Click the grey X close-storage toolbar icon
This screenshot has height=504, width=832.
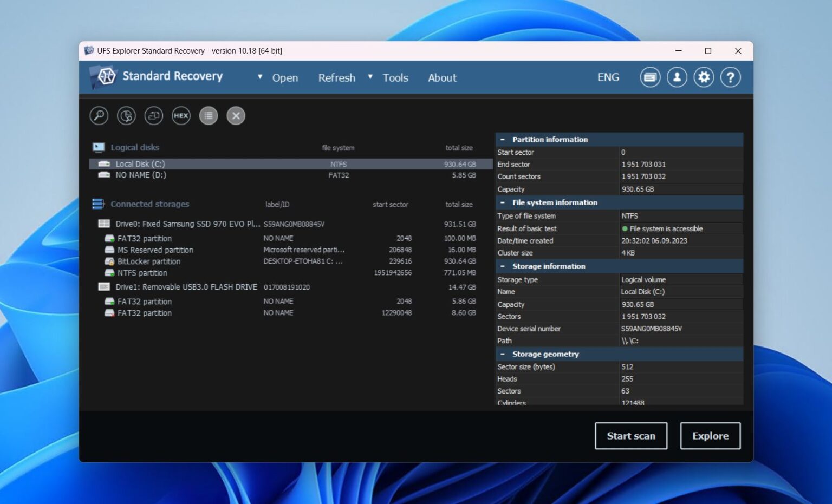point(236,115)
